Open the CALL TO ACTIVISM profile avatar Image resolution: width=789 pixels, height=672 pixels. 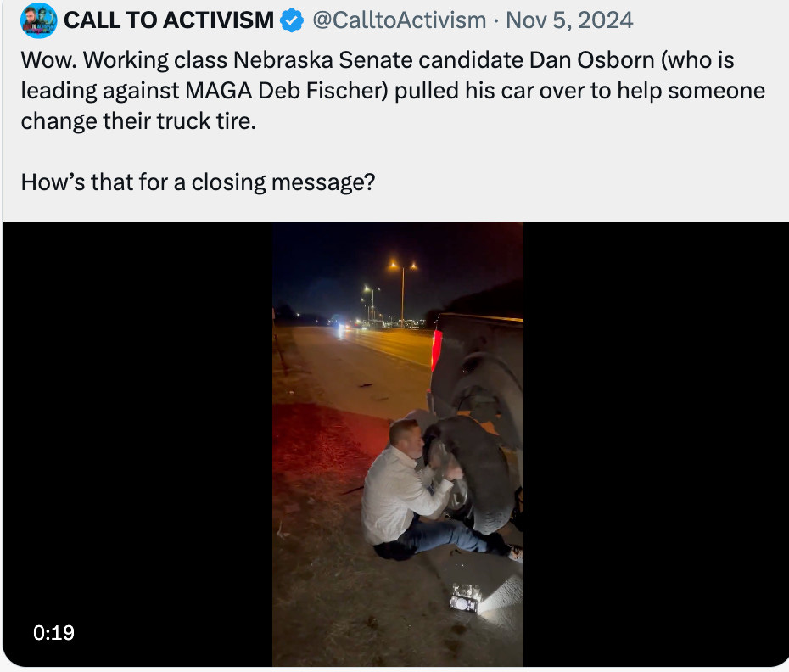click(x=38, y=20)
